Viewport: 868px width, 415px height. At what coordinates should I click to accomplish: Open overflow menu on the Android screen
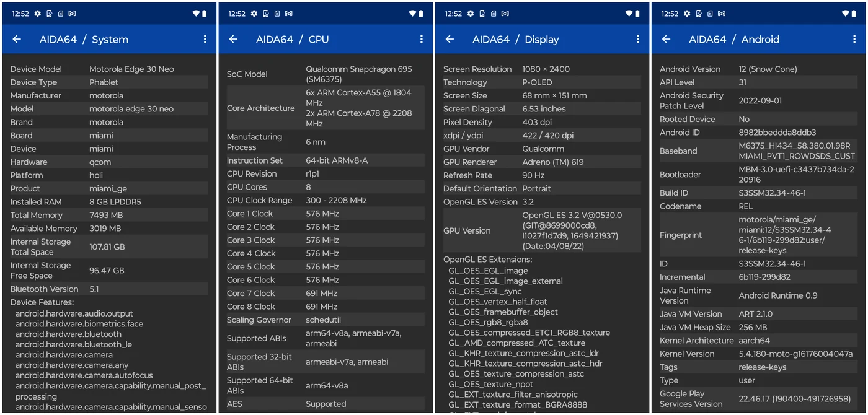(x=854, y=39)
